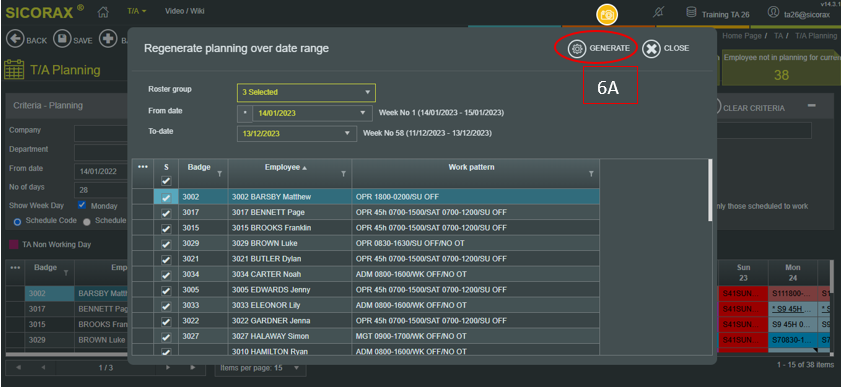Uncheck the checkbox for 3021 BUTLER Dylan
842x387 pixels.
coord(166,259)
